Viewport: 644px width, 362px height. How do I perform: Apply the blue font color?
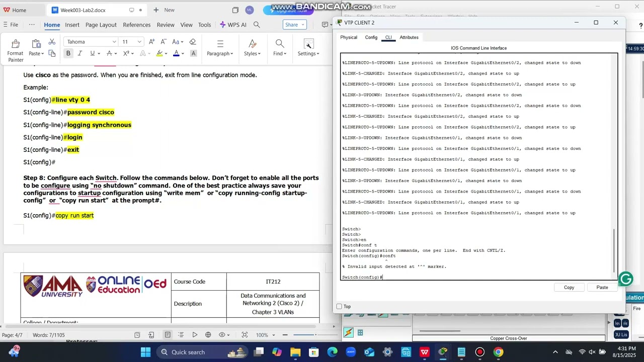coord(176,53)
